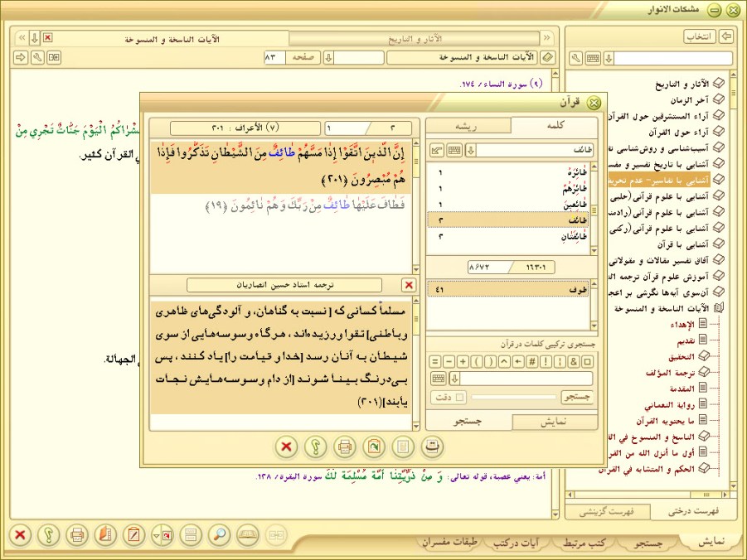Click the two-panel layout icon in bottom toolbar
The image size is (747, 560).
191,535
